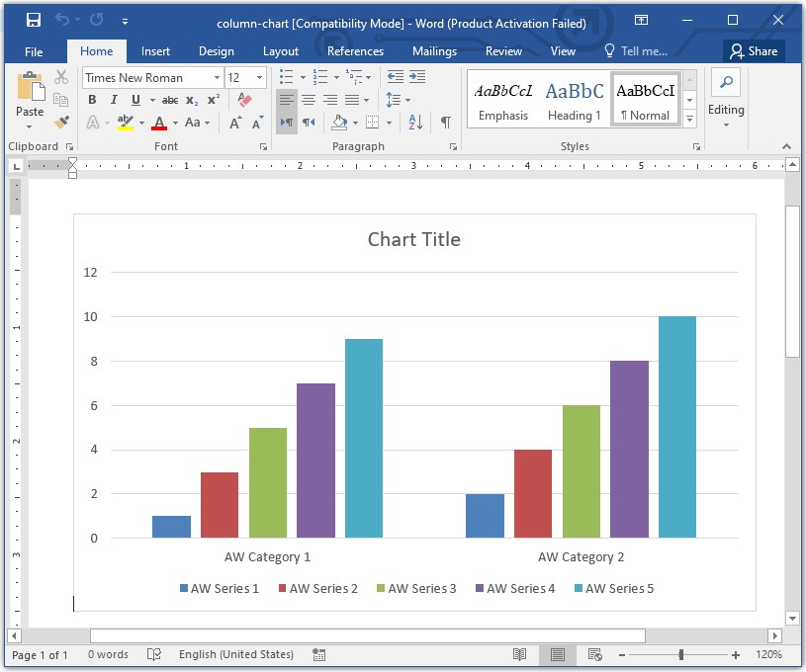The width and height of the screenshot is (806, 672).
Task: Open the Editing panel
Action: pos(726,100)
